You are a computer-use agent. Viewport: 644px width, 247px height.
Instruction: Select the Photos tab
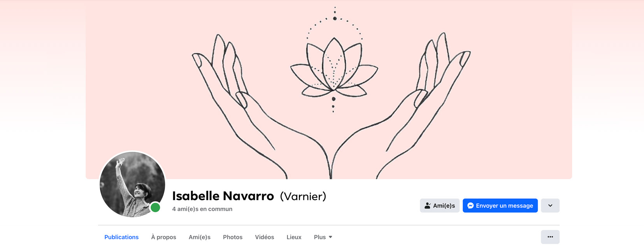(x=233, y=237)
